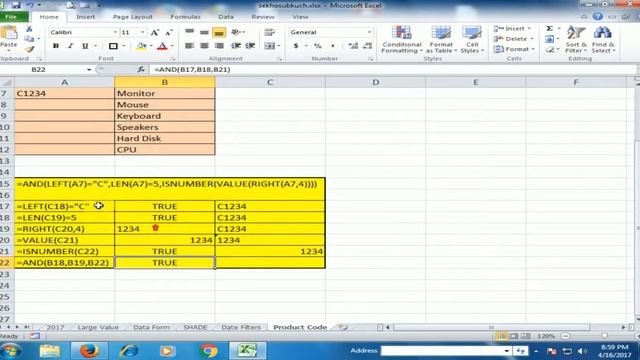Open Sort & Filter menu

576,39
